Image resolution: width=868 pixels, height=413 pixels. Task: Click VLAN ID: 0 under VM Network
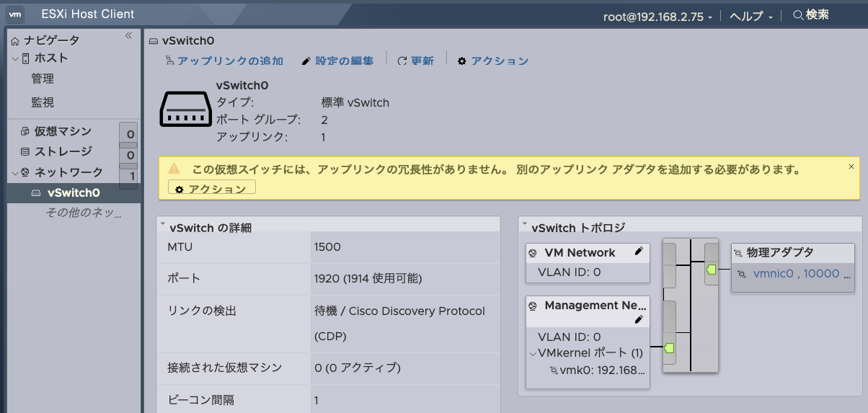click(570, 272)
